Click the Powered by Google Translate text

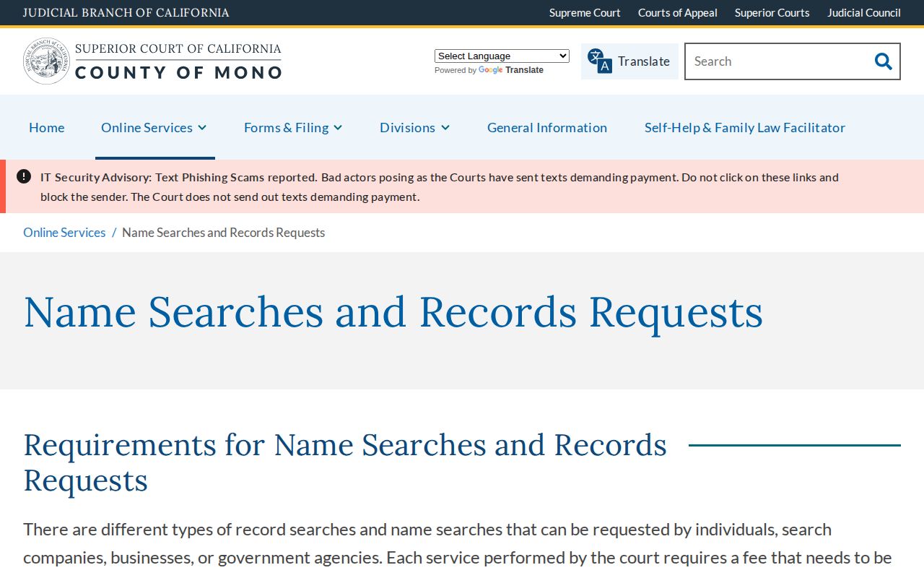489,70
